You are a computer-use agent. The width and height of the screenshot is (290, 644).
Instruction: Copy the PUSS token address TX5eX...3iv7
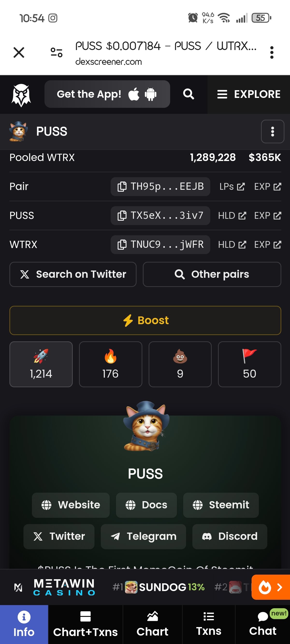pyautogui.click(x=160, y=215)
